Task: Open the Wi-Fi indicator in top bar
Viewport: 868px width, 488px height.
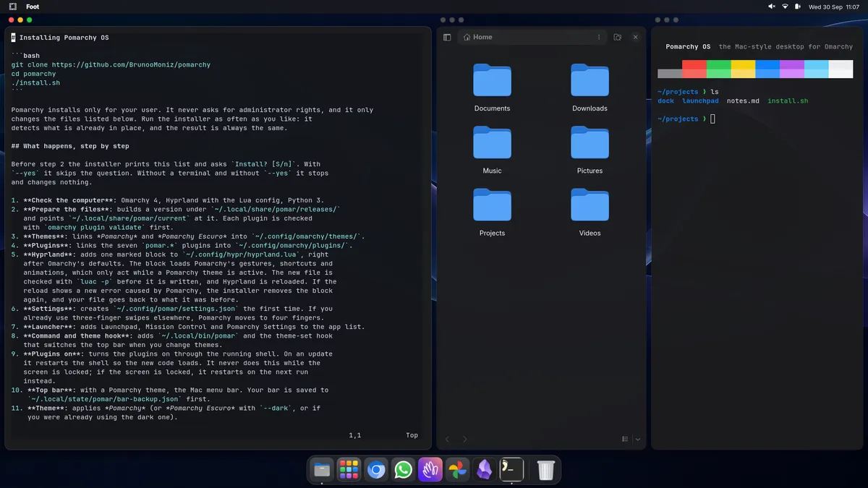Action: pos(785,7)
